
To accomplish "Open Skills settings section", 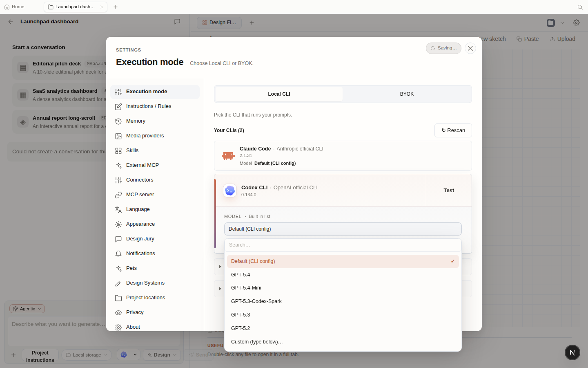I will (x=155, y=150).
